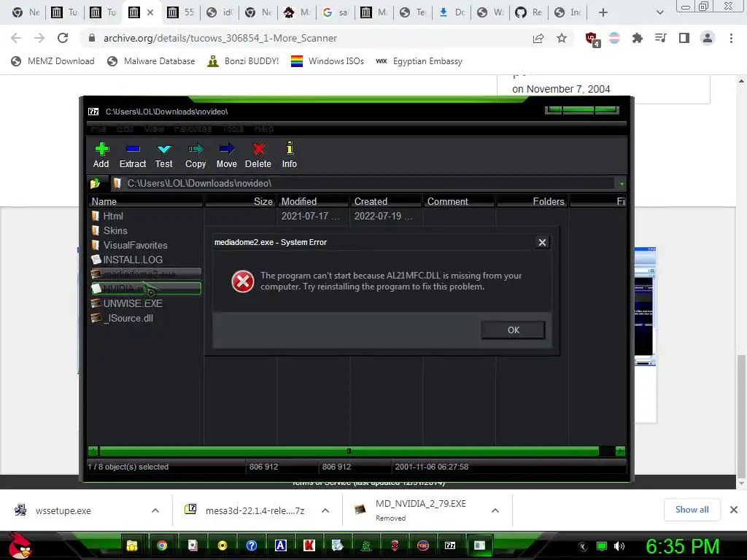Open a new browser tab
Image resolution: width=747 pixels, height=560 pixels.
click(603, 13)
